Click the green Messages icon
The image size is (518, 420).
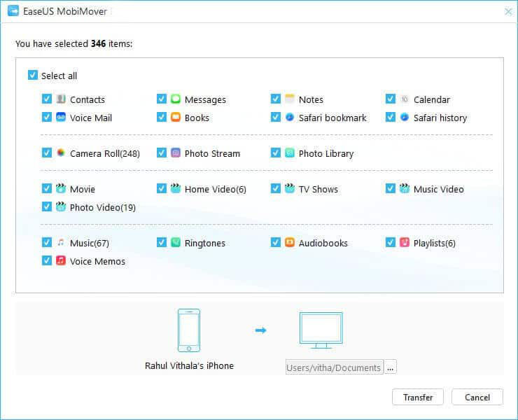(x=176, y=99)
